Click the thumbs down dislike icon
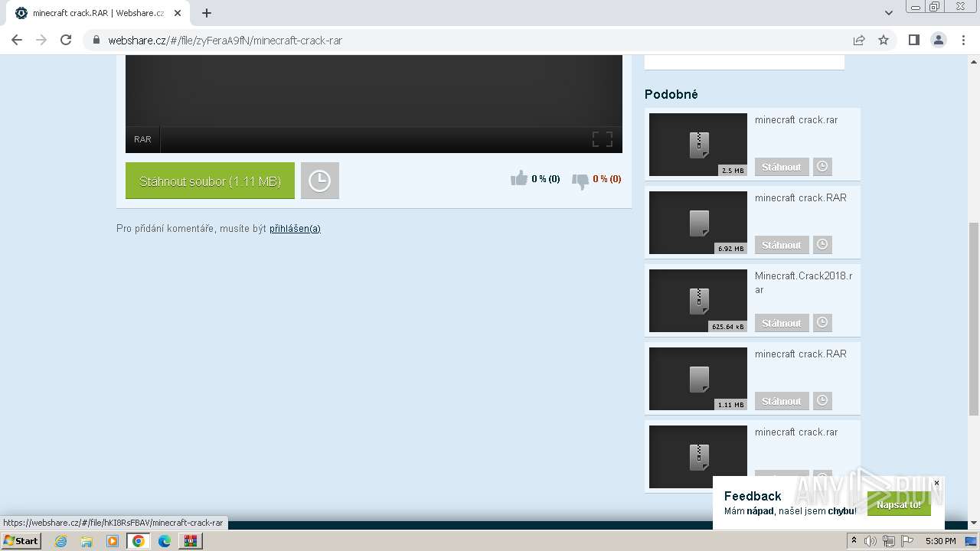This screenshot has height=551, width=980. tap(580, 181)
